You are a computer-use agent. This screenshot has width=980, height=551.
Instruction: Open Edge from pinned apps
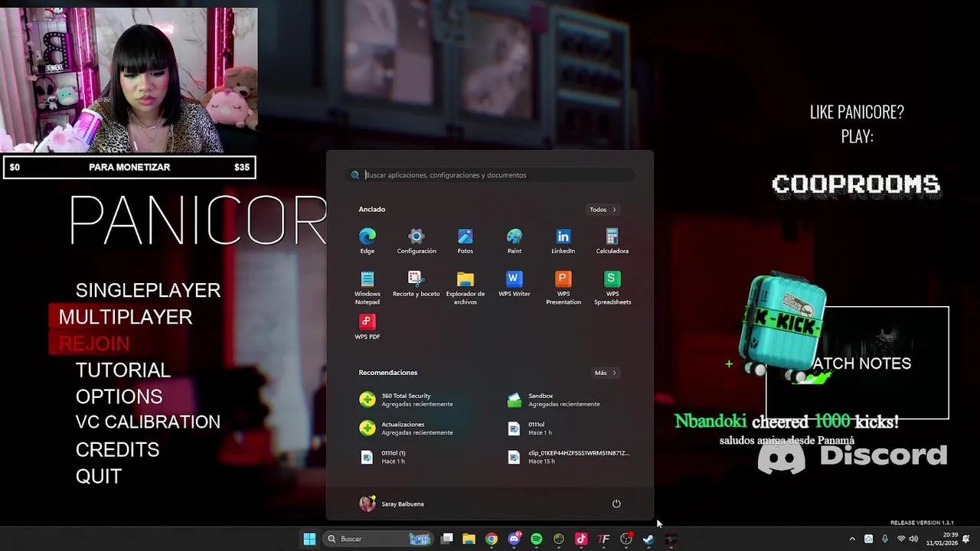pos(367,241)
